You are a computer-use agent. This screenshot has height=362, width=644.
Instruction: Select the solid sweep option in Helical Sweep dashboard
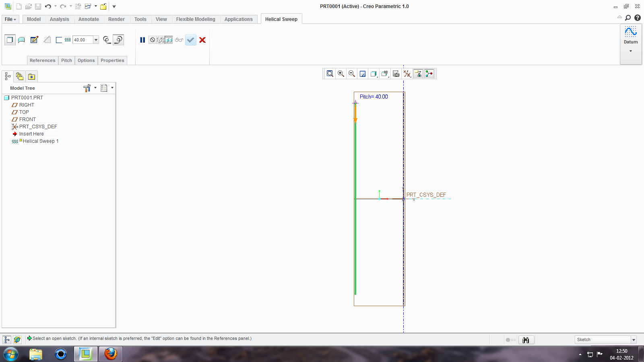coord(10,40)
